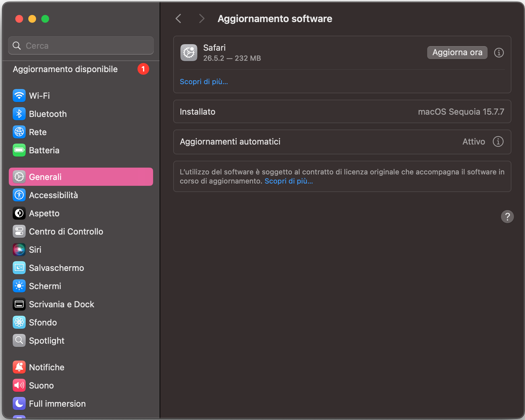Open Accessibilità settings
The height and width of the screenshot is (420, 525).
pyautogui.click(x=81, y=195)
